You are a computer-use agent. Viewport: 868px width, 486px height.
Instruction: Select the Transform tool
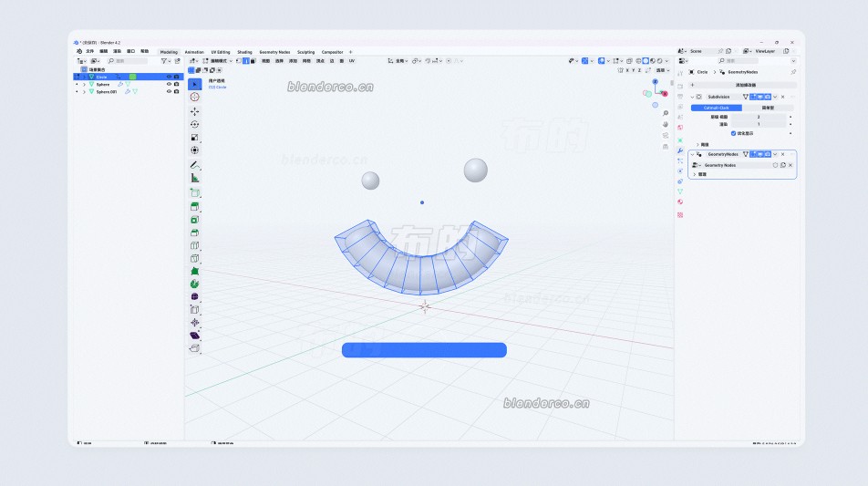[195, 150]
